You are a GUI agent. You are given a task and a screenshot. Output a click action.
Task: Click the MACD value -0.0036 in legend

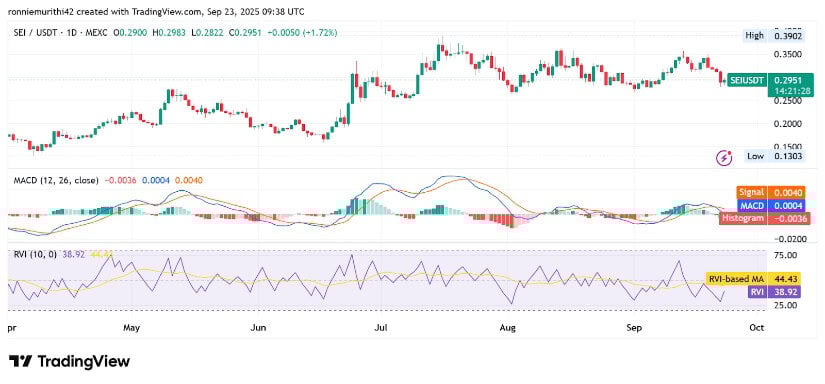pyautogui.click(x=121, y=180)
